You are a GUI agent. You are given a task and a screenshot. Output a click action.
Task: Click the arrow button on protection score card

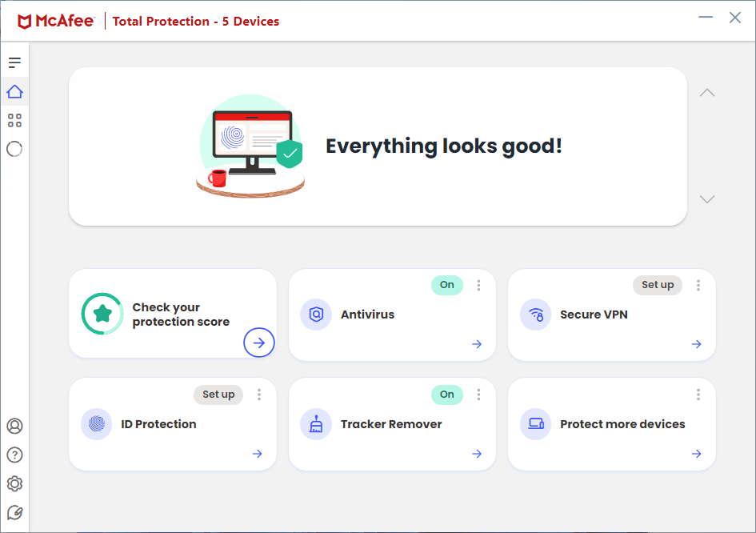258,343
